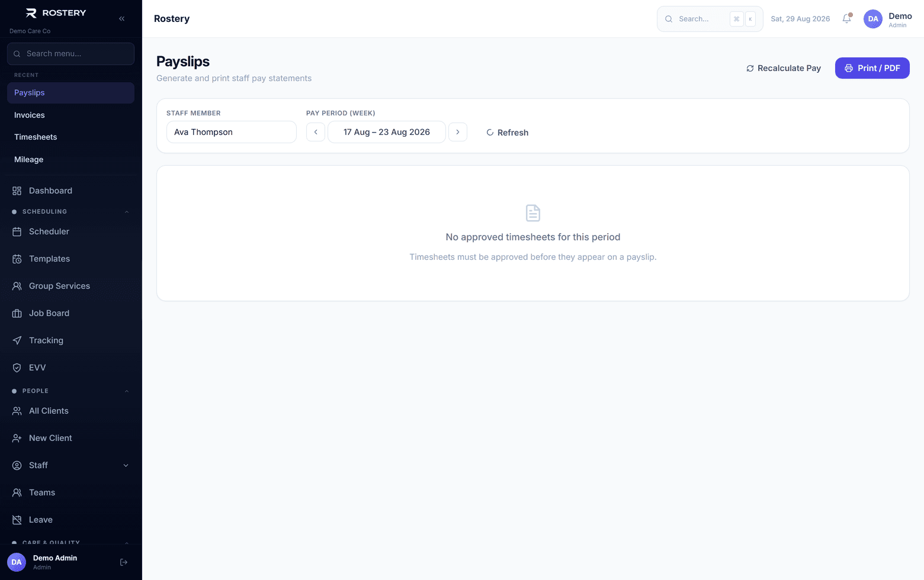Viewport: 924px width, 580px height.
Task: Click the Teams icon in sidebar
Action: point(17,492)
